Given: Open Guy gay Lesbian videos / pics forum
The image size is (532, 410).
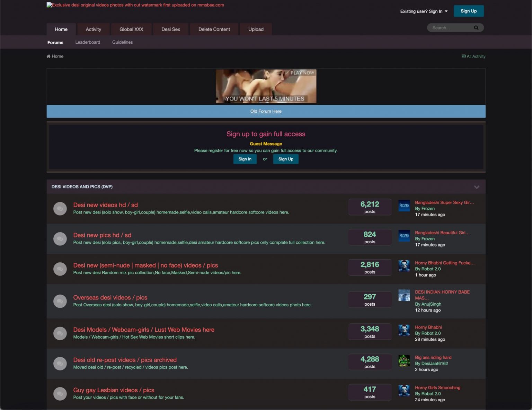Looking at the screenshot, I should tap(114, 390).
